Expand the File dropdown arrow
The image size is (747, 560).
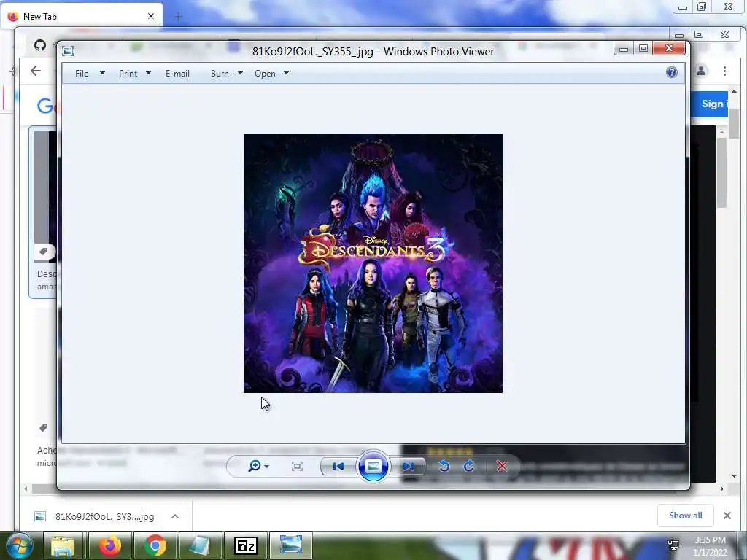tap(102, 74)
